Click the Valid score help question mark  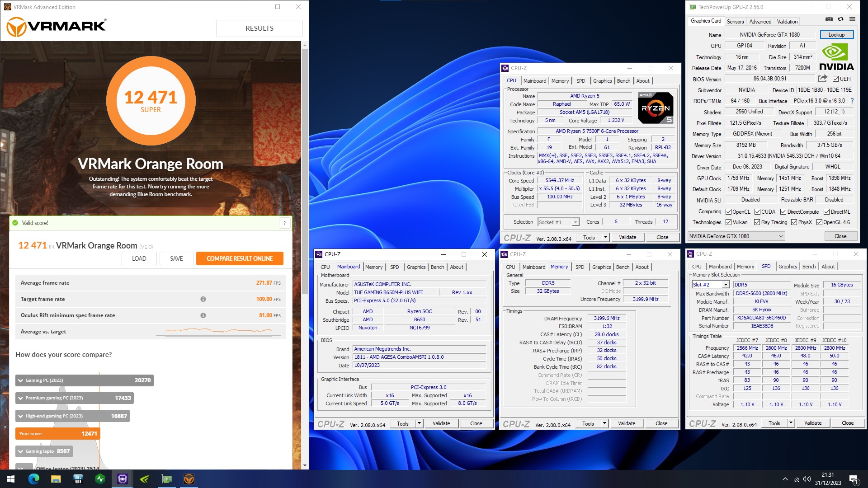coord(284,223)
